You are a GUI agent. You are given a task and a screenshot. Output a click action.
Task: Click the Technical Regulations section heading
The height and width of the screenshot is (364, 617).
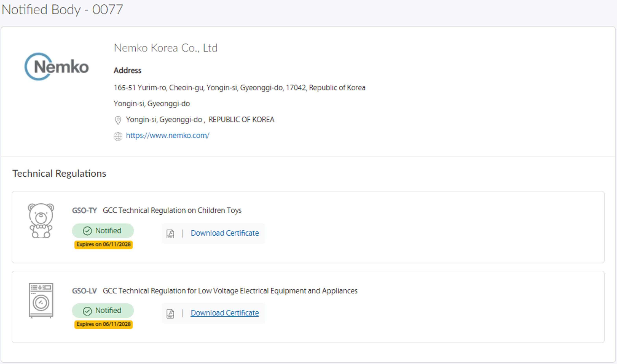59,173
